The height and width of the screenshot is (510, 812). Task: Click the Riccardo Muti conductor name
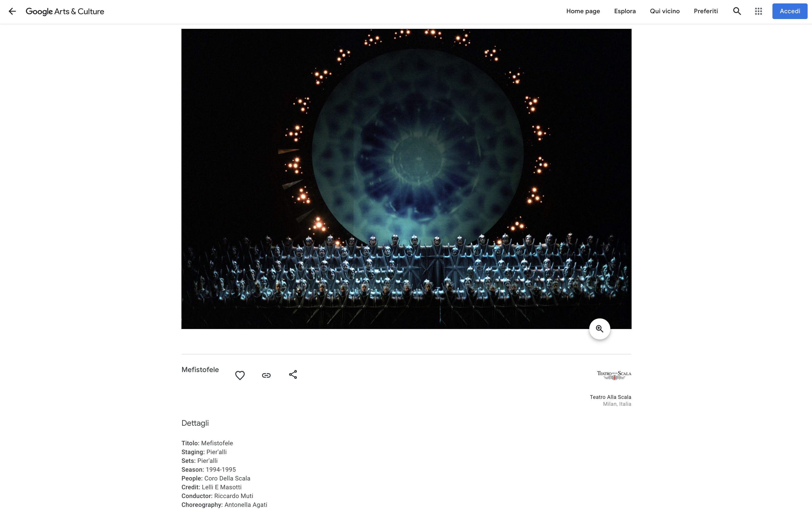point(233,496)
